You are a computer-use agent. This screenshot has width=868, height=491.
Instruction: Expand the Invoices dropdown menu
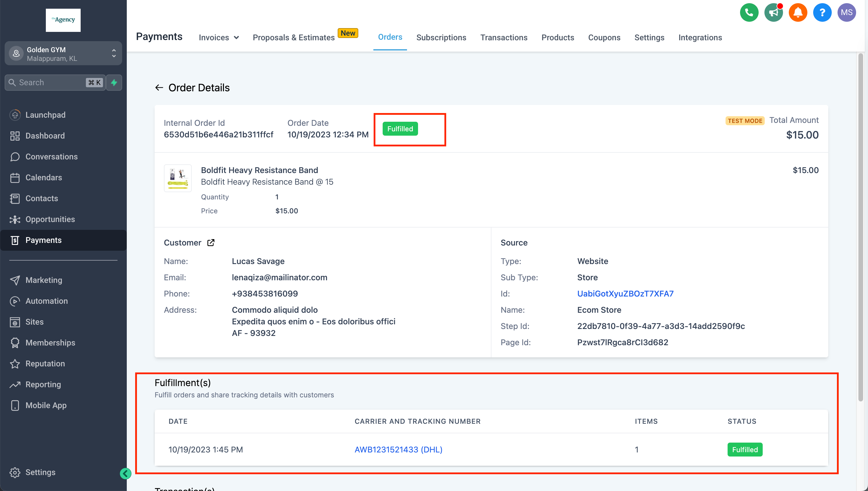(219, 37)
